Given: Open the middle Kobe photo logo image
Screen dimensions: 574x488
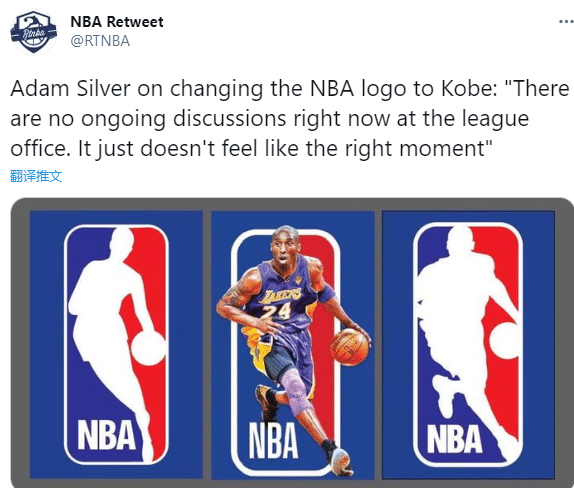Looking at the screenshot, I should click(x=293, y=344).
